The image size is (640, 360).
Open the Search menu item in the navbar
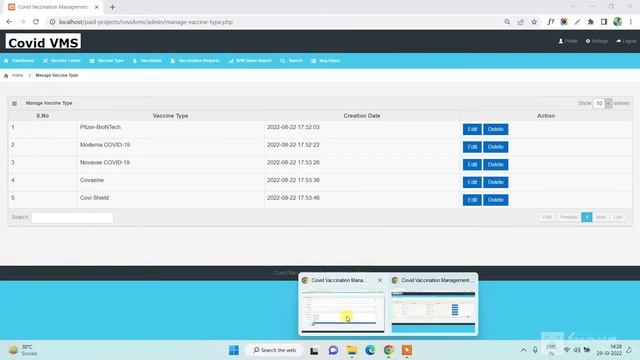coord(291,60)
